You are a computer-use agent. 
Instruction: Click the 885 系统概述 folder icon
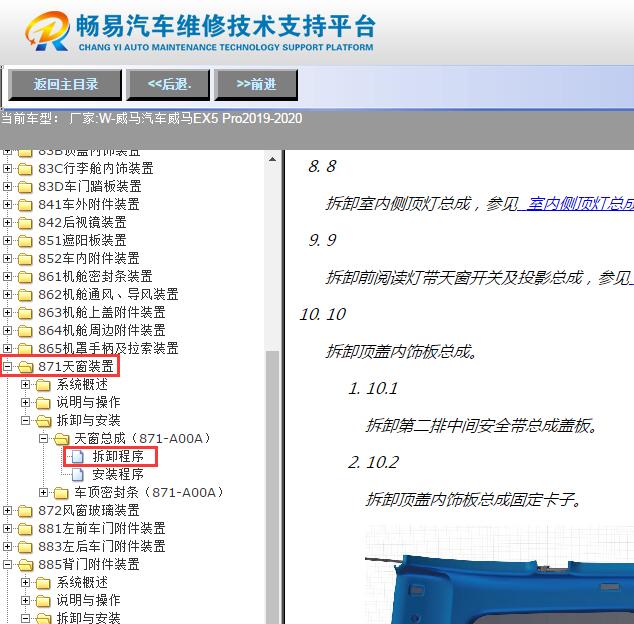43,583
